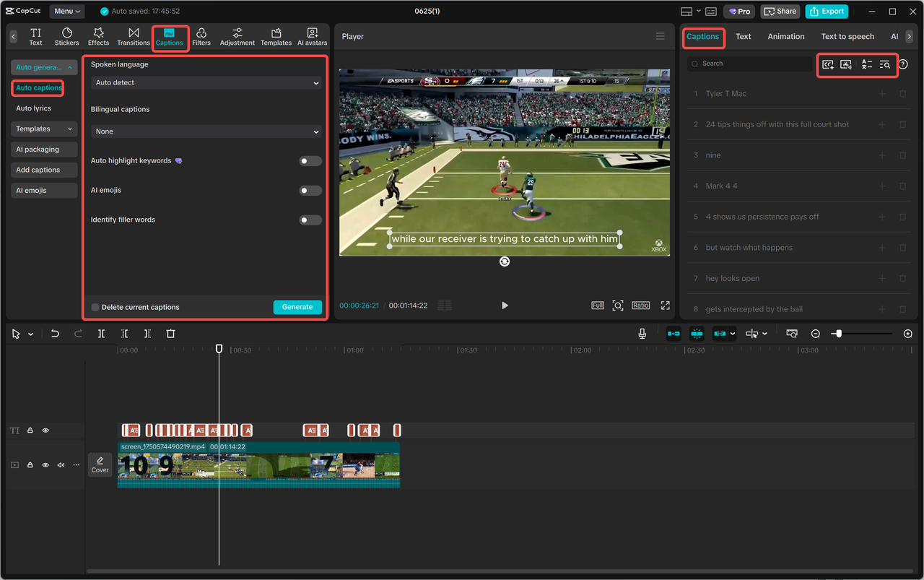Switch to the Text to speech tab
This screenshot has width=924, height=580.
847,36
